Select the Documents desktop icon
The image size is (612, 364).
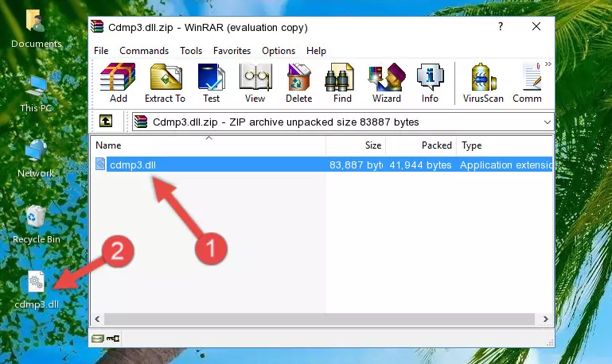tap(37, 29)
